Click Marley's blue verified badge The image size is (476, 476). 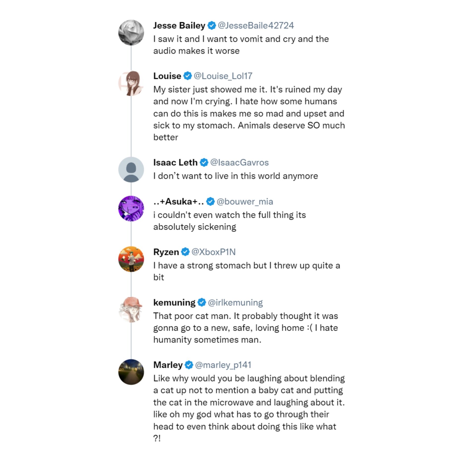pos(189,365)
